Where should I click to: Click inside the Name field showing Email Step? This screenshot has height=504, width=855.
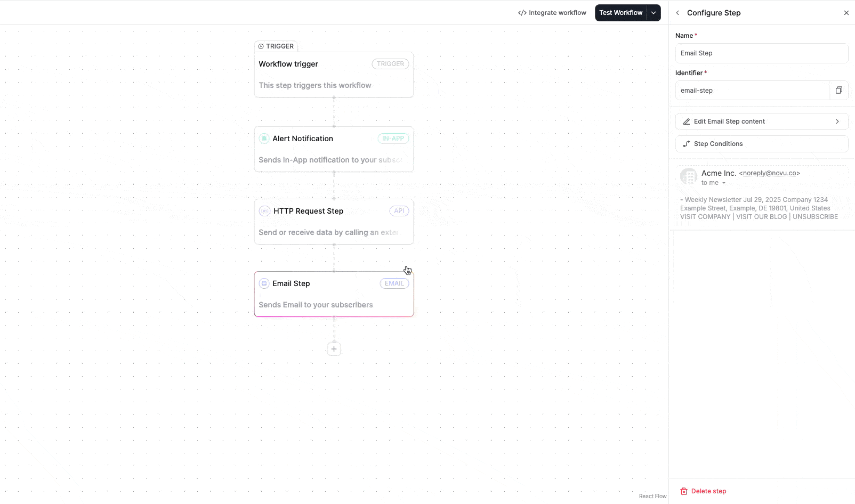(761, 53)
